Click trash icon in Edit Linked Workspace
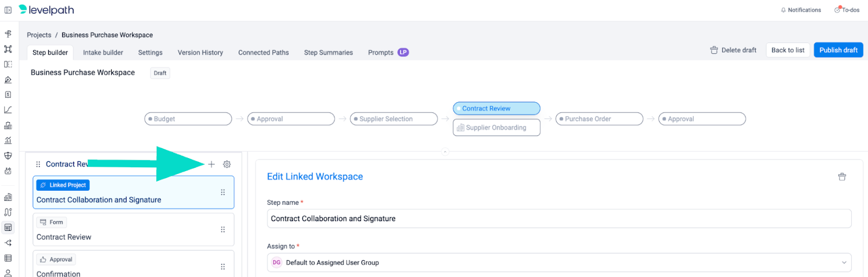 pyautogui.click(x=842, y=177)
